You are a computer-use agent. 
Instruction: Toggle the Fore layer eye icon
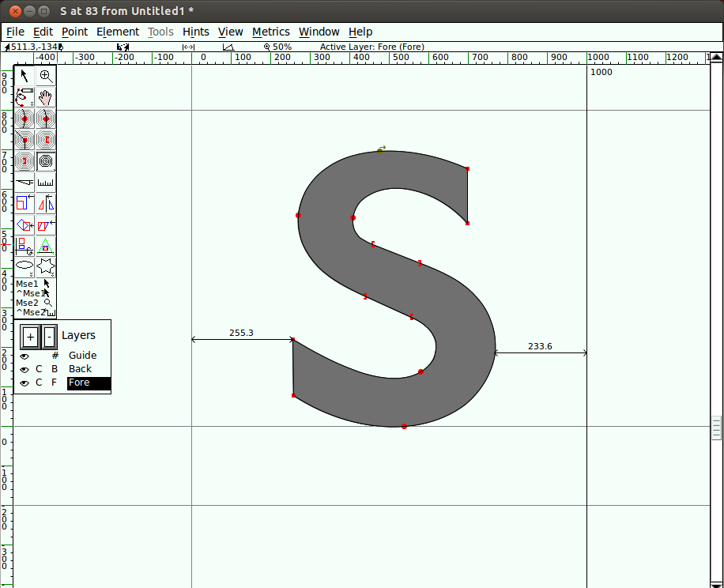coord(25,383)
